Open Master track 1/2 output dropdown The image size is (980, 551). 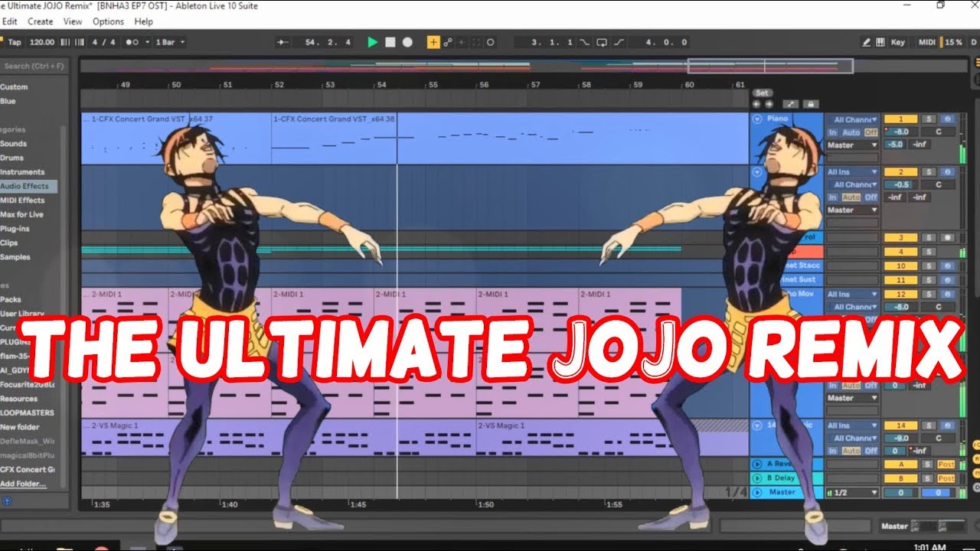click(x=852, y=493)
